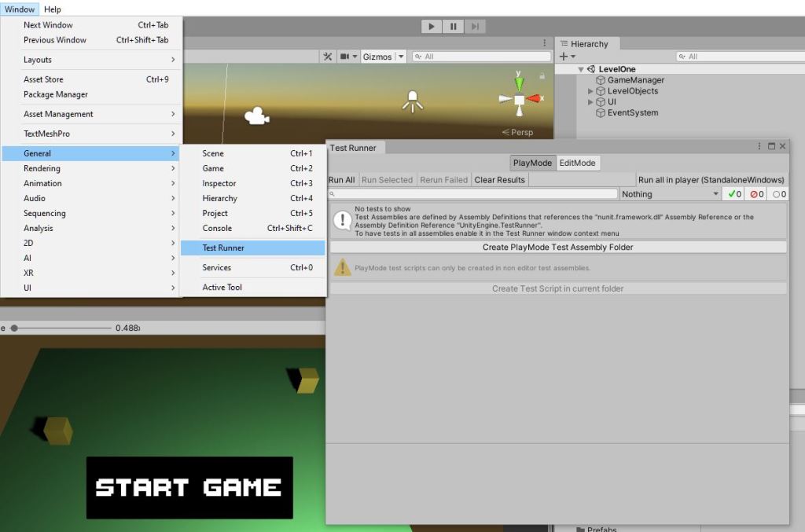Click the Pause button in the toolbar
Screen dimensions: 805x532
tap(453, 26)
